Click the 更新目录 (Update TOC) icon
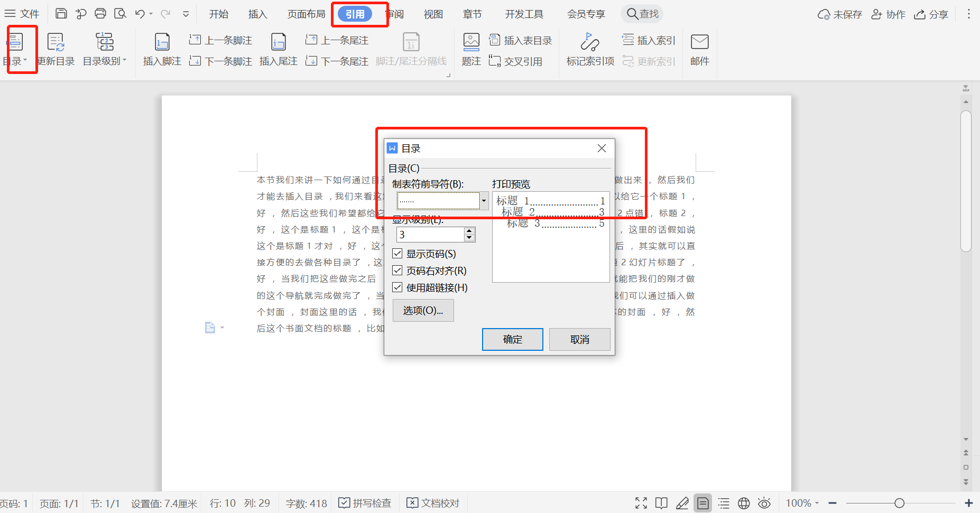This screenshot has width=980, height=513. [56, 49]
